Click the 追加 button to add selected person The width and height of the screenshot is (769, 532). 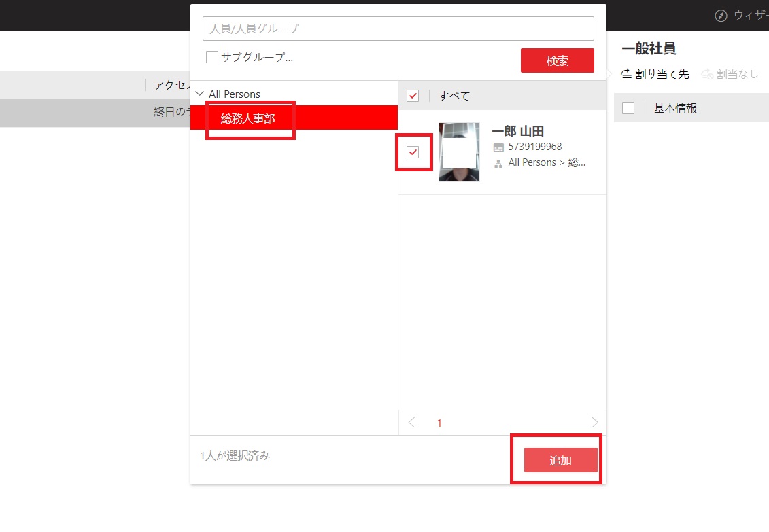pos(560,459)
